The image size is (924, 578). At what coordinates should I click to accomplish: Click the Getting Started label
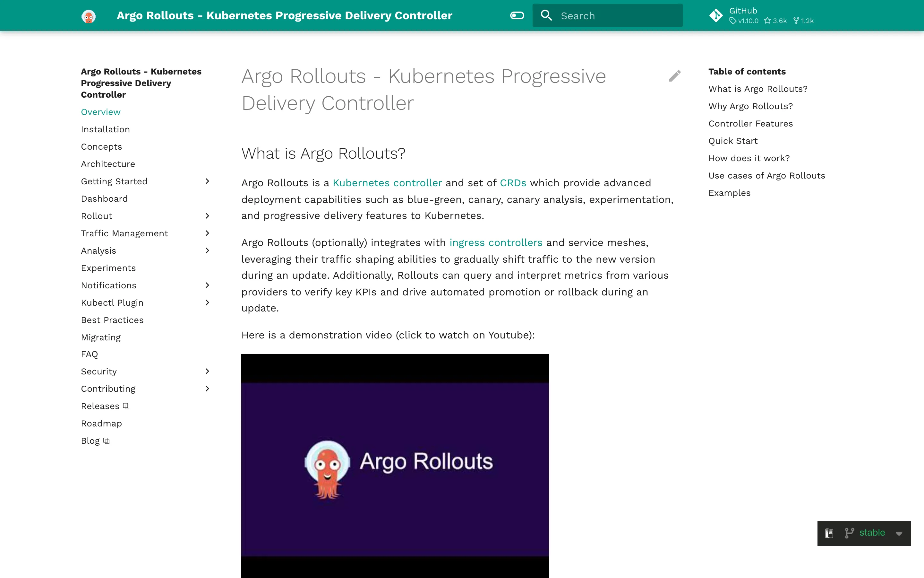(114, 181)
